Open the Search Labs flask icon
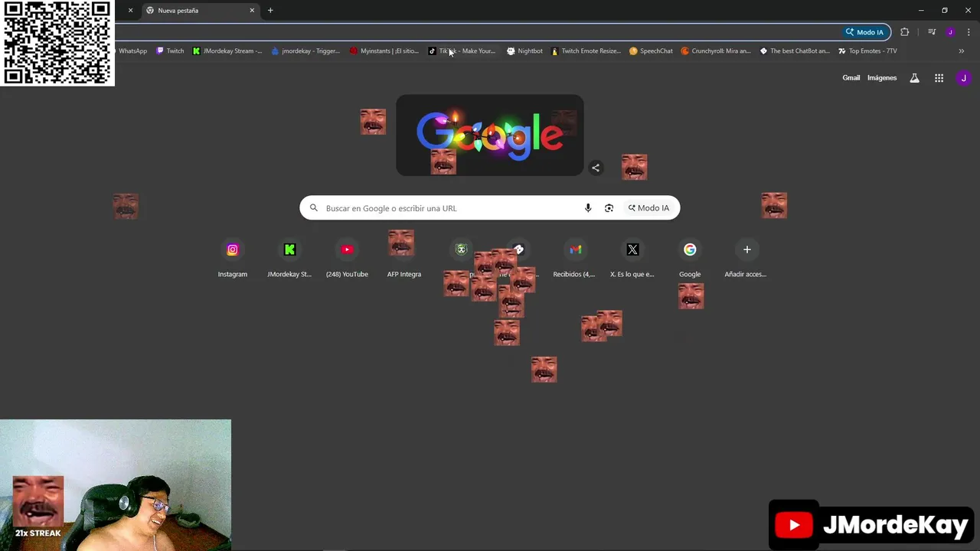This screenshot has width=980, height=551. point(914,78)
